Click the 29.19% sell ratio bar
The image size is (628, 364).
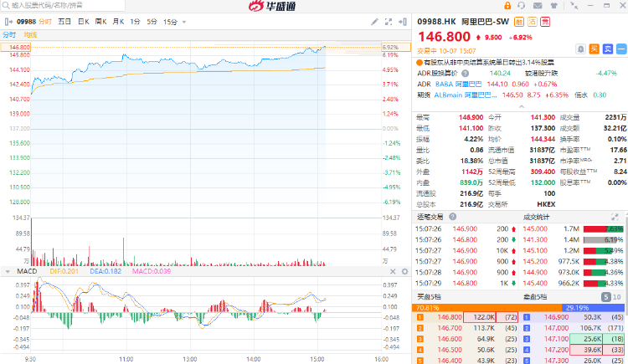(x=593, y=308)
